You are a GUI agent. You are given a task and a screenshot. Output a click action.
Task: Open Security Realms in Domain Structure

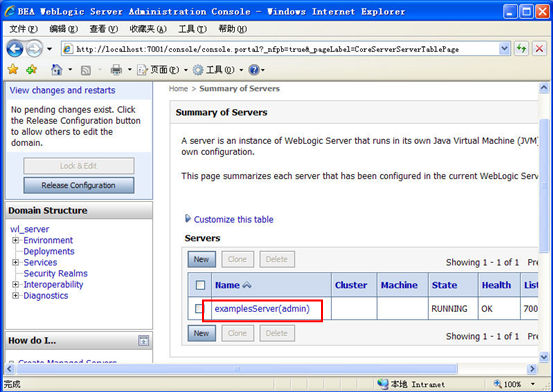click(x=55, y=273)
